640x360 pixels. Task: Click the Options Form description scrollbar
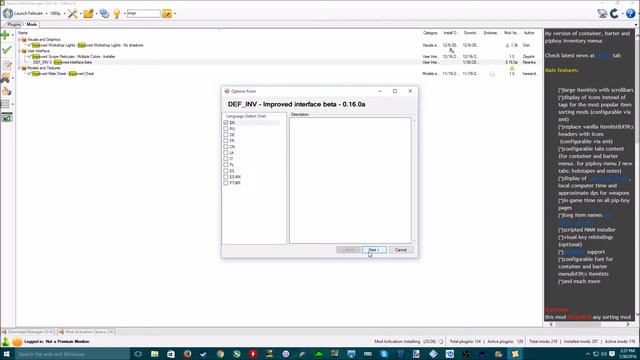[414, 180]
